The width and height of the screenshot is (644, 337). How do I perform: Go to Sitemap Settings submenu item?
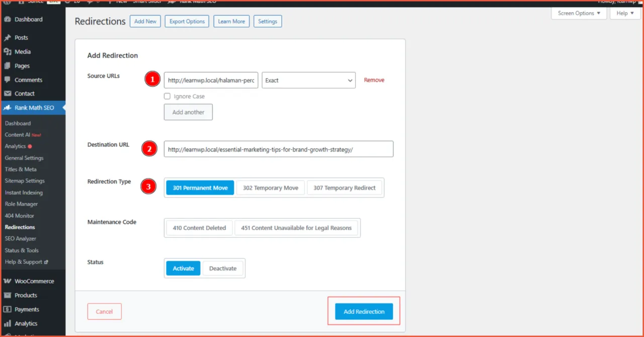coord(25,181)
